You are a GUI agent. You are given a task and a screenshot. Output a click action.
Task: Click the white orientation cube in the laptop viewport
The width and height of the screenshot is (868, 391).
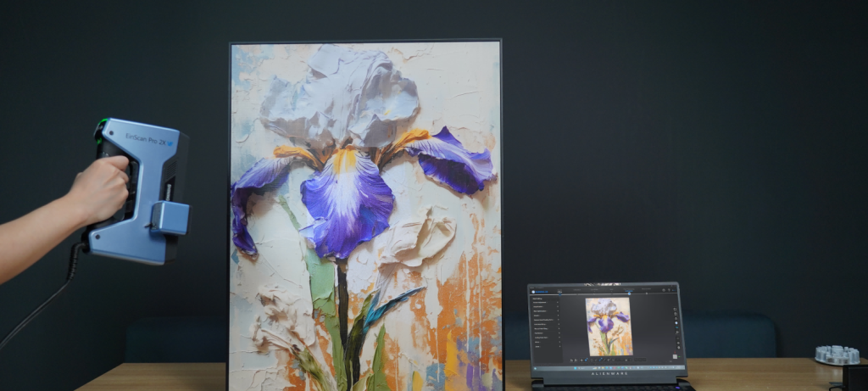(675, 357)
